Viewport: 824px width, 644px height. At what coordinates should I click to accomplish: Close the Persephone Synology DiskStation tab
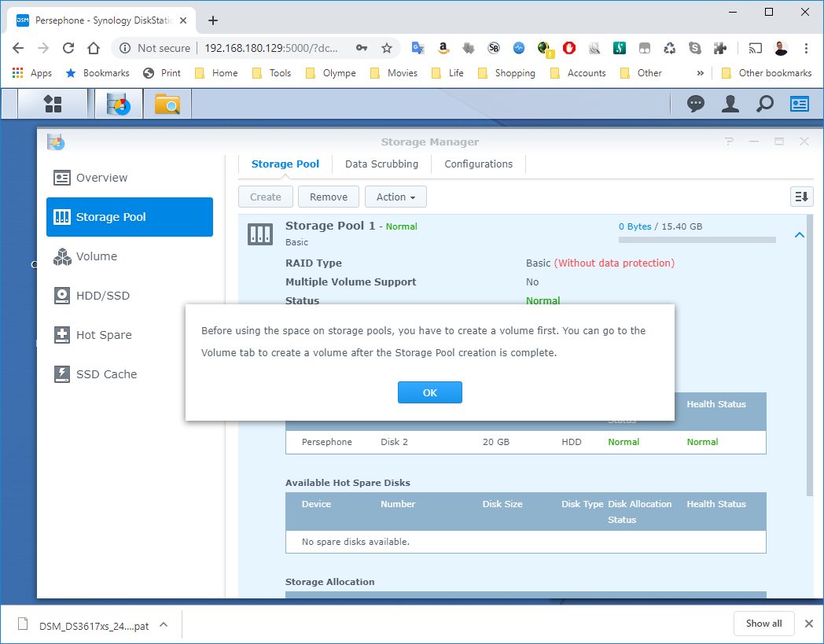point(183,20)
